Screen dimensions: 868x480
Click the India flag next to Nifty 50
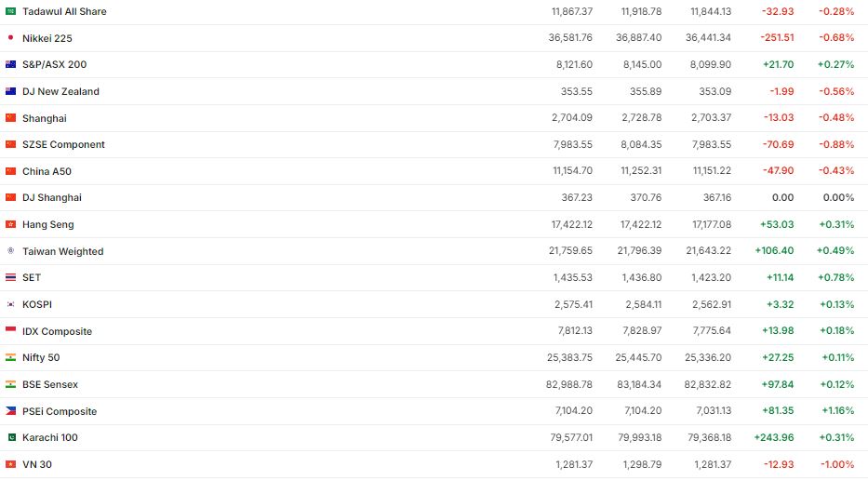tap(11, 358)
